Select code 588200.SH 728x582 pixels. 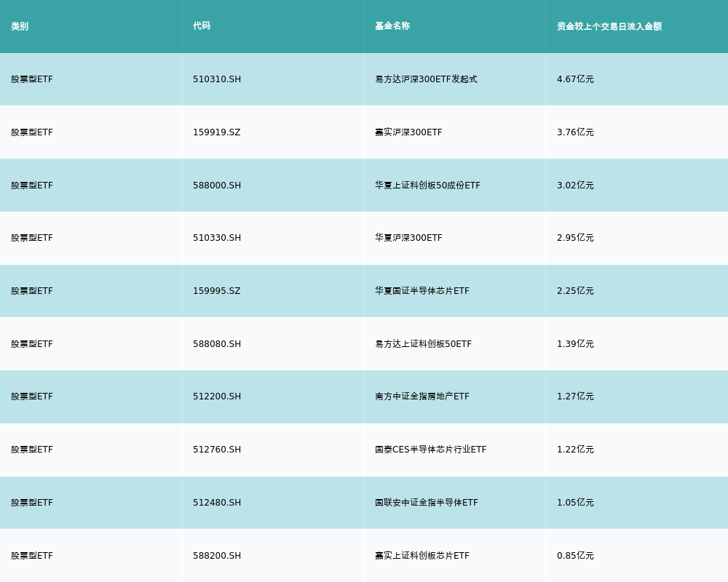point(217,556)
